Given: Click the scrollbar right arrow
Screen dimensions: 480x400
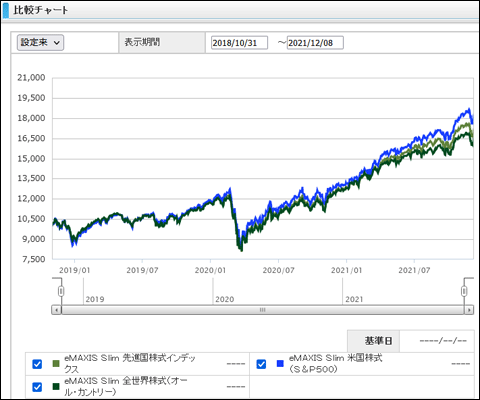Looking at the screenshot, I should tap(469, 310).
